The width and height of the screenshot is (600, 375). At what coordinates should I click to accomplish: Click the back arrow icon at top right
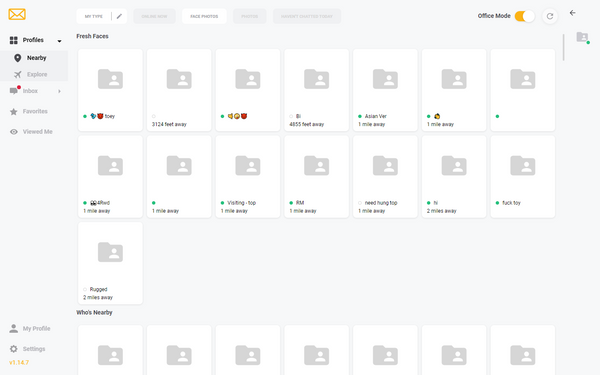(x=572, y=13)
